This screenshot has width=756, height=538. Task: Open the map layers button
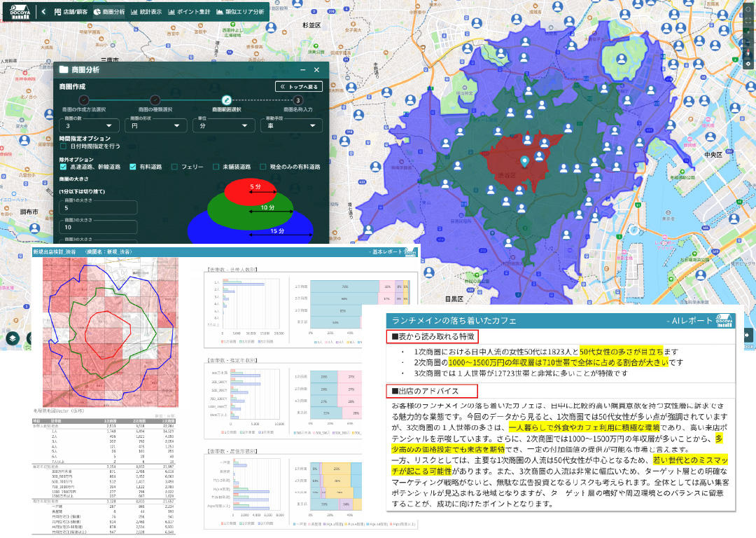click(13, 338)
